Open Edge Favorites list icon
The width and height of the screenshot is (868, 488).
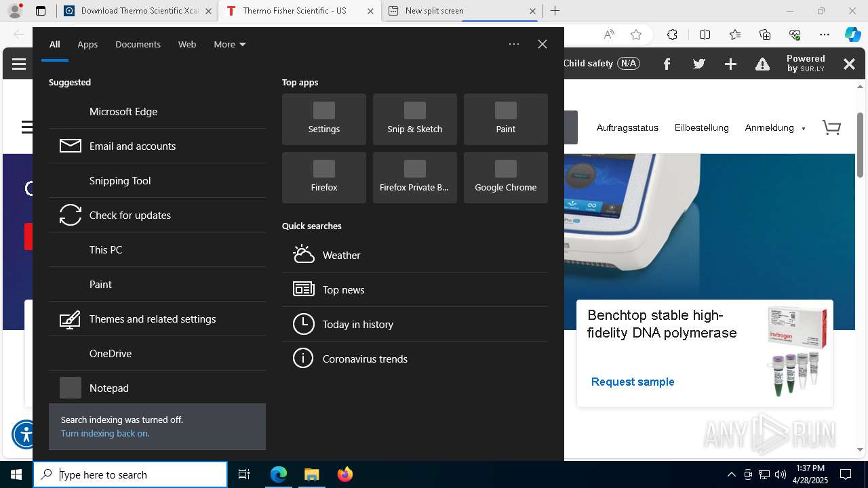click(735, 35)
